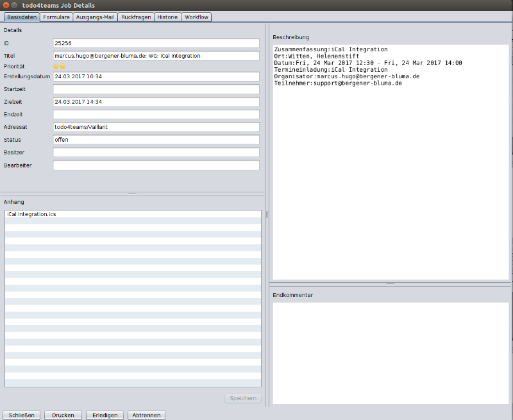The image size is (513, 420).
Task: Click the Adressat field
Action: coord(156,127)
